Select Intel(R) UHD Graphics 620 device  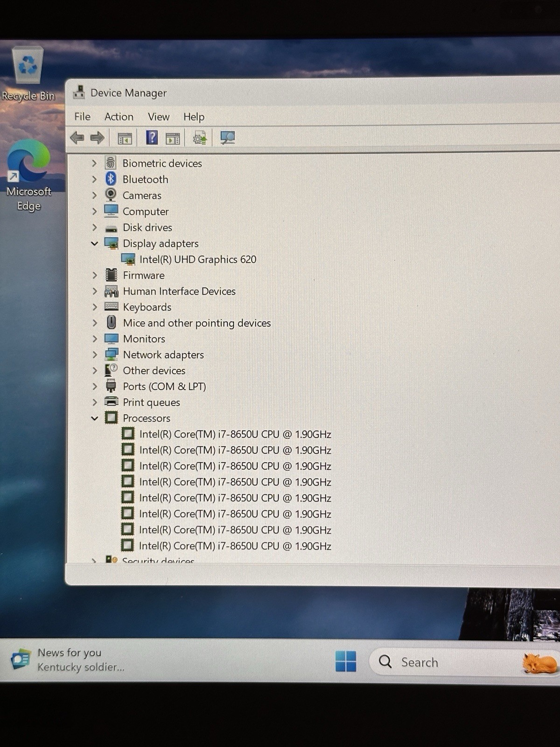(x=198, y=259)
